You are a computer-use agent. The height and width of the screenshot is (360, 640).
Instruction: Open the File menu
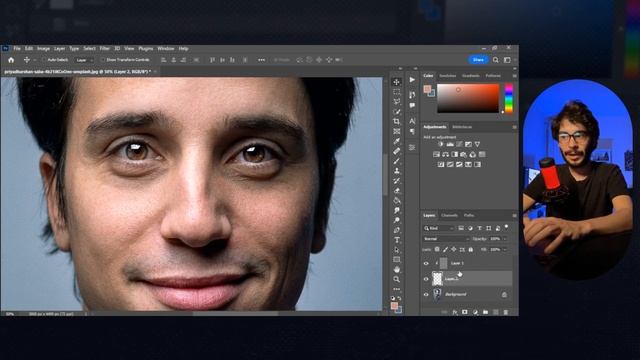click(17, 49)
